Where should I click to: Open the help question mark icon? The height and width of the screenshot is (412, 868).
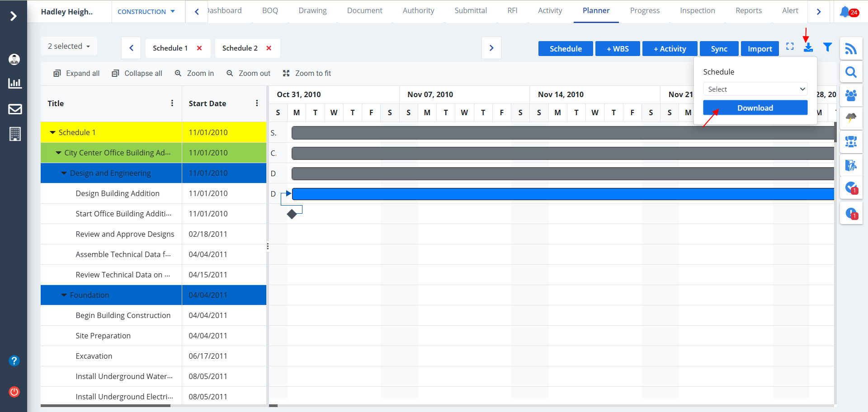click(x=14, y=360)
